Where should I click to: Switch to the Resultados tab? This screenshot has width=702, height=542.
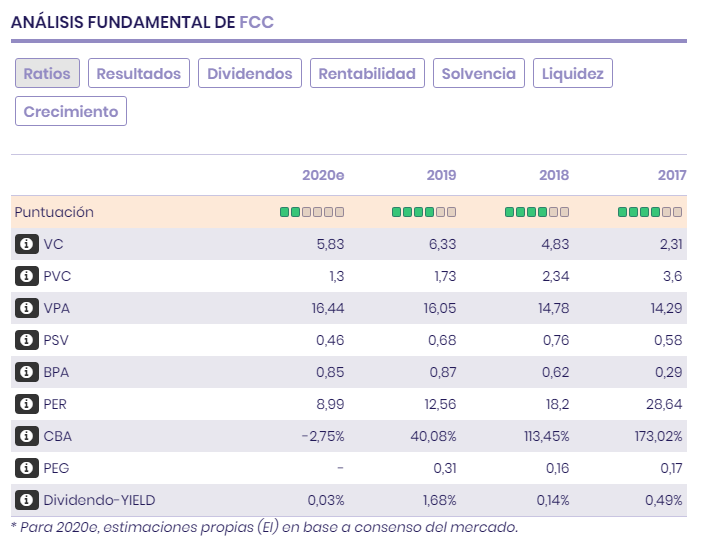(139, 73)
